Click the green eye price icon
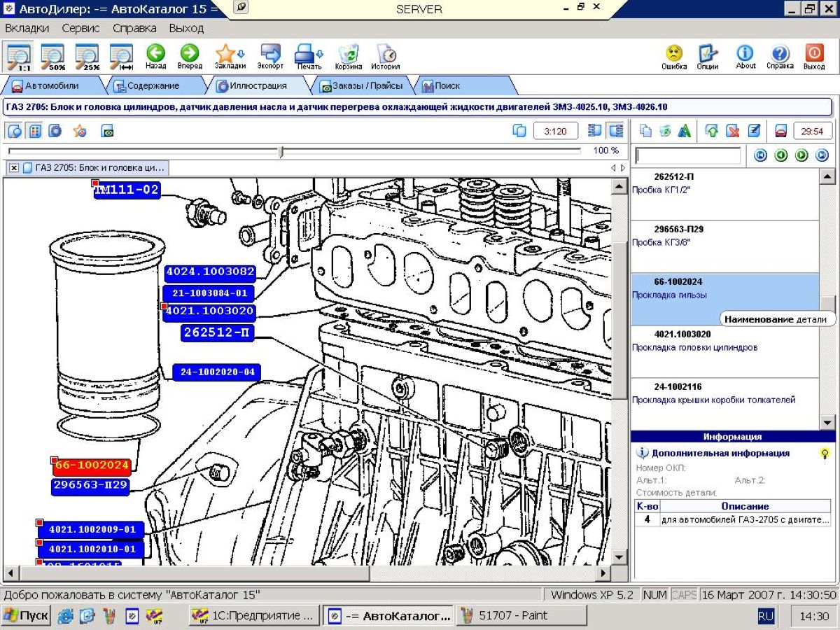This screenshot has height=630, width=840. (x=107, y=131)
